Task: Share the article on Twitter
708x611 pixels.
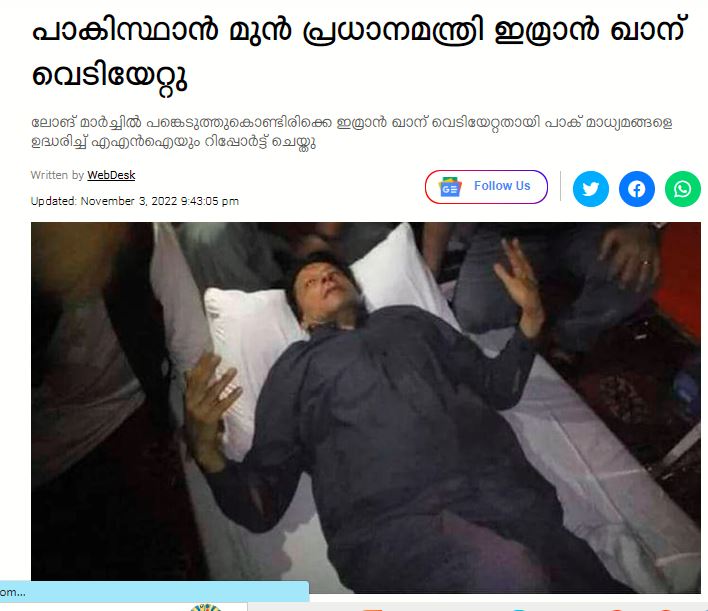Action: pos(591,189)
